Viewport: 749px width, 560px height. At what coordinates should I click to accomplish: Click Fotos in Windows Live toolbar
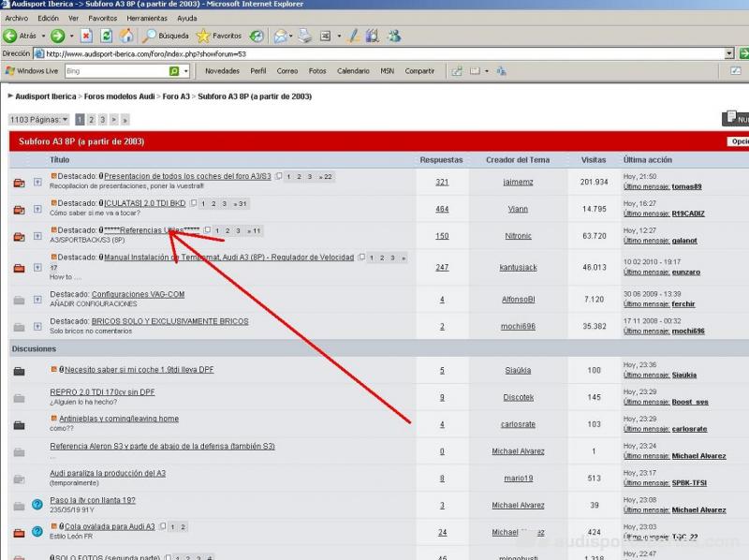click(317, 71)
